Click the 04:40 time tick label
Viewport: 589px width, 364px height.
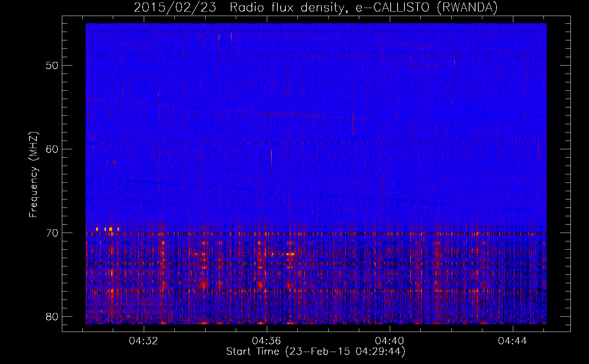390,341
